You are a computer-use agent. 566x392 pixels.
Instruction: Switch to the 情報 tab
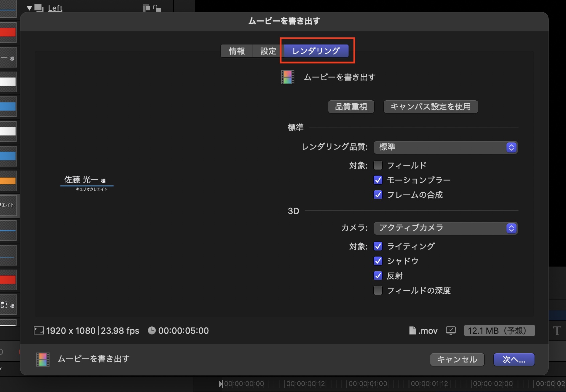237,51
